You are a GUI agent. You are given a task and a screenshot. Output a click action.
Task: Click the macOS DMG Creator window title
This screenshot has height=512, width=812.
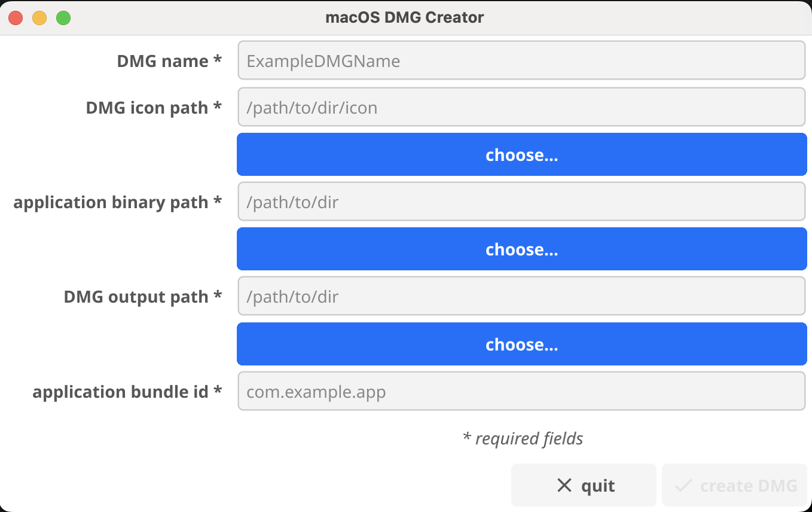point(405,17)
